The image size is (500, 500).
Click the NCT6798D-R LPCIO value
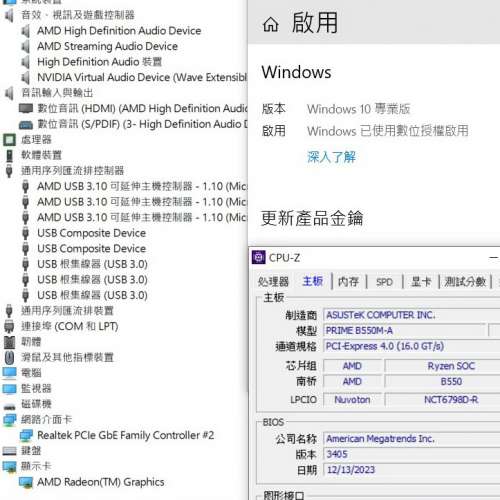click(451, 400)
